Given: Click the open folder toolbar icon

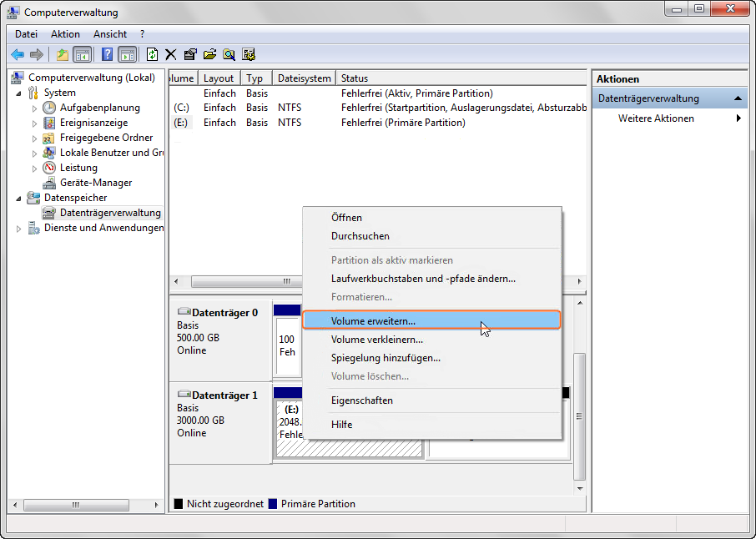Looking at the screenshot, I should (209, 54).
